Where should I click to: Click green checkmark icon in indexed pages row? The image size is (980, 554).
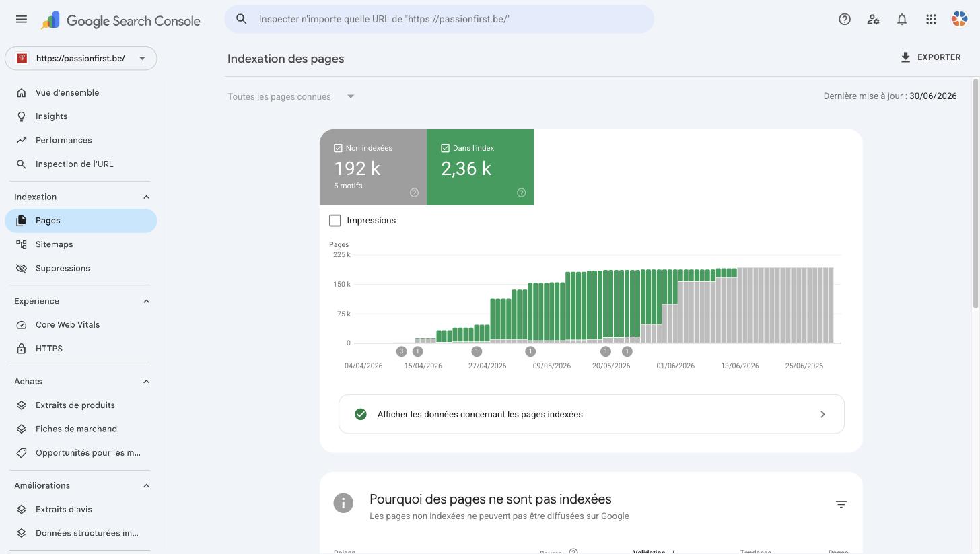coord(361,414)
